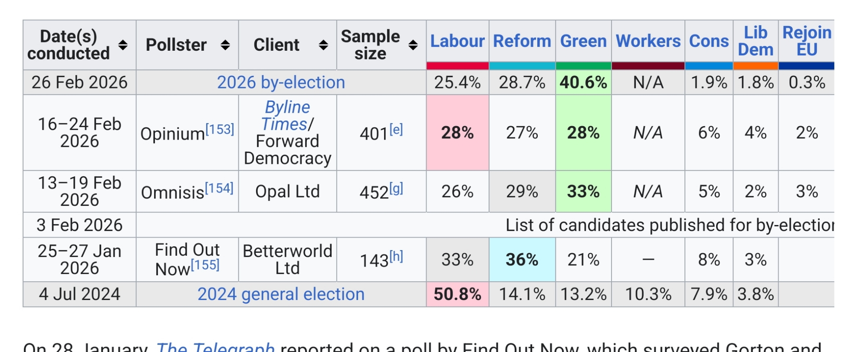The width and height of the screenshot is (868, 352).
Task: Click the Green party header link
Action: [x=583, y=41]
